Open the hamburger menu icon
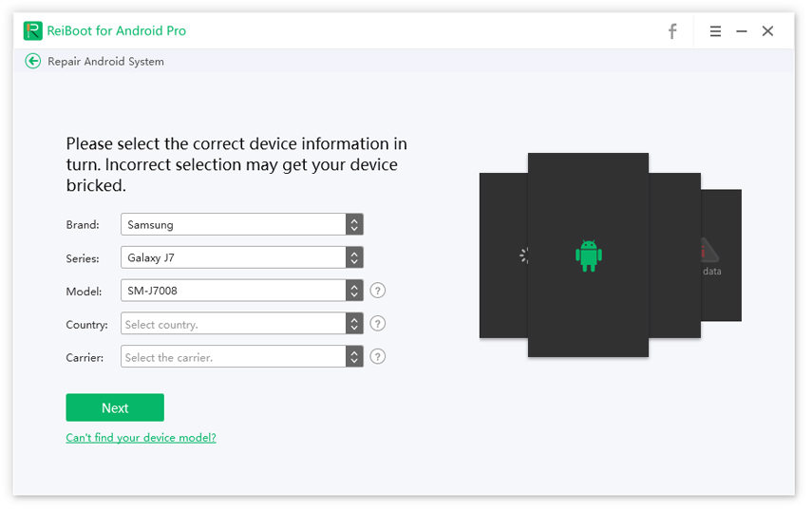 click(x=715, y=31)
